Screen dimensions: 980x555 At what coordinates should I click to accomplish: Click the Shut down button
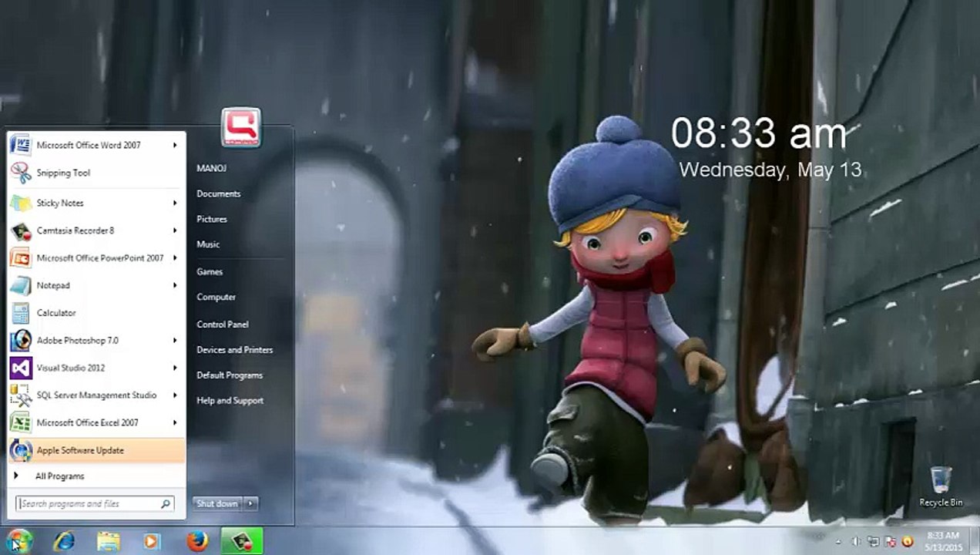tap(217, 503)
